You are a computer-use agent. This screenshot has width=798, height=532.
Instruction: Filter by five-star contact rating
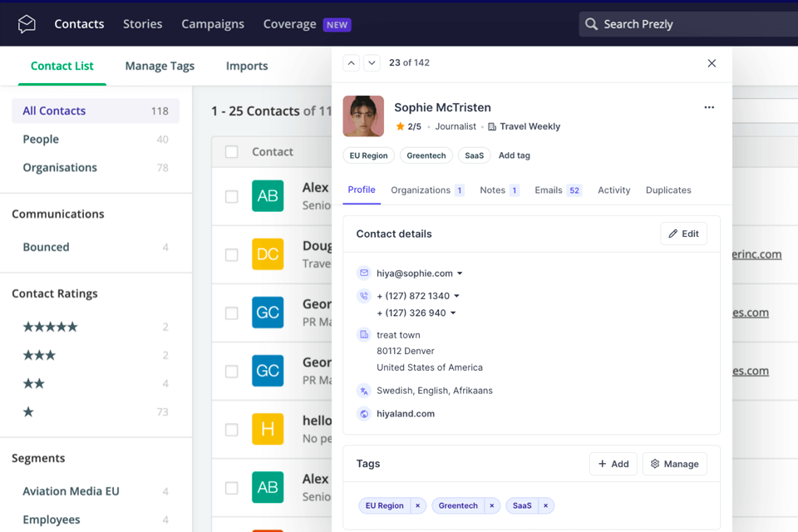point(51,327)
